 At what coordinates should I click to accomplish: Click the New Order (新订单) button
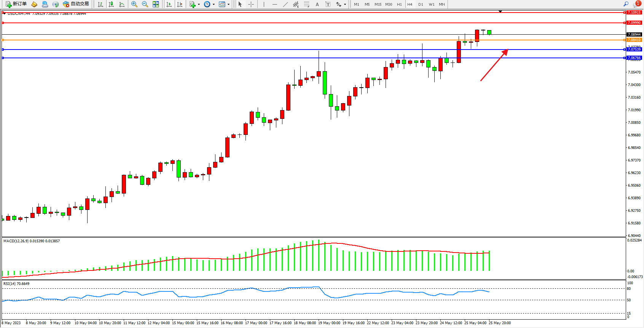(x=16, y=4)
